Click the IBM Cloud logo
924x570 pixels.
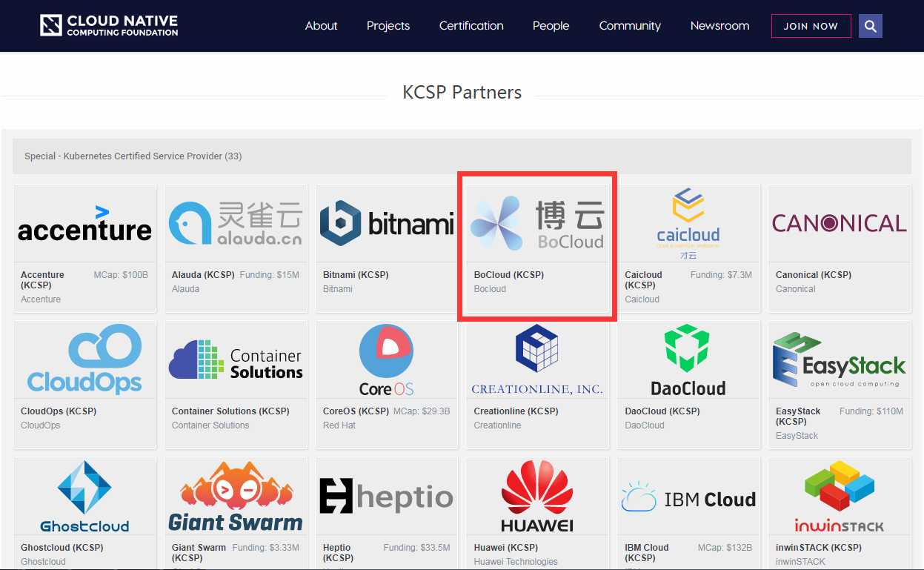coord(688,497)
